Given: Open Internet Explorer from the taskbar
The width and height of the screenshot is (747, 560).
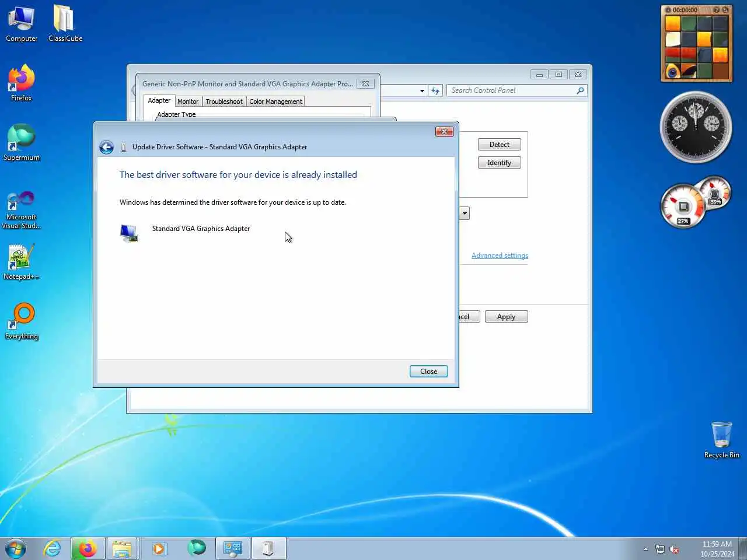Looking at the screenshot, I should click(x=53, y=548).
